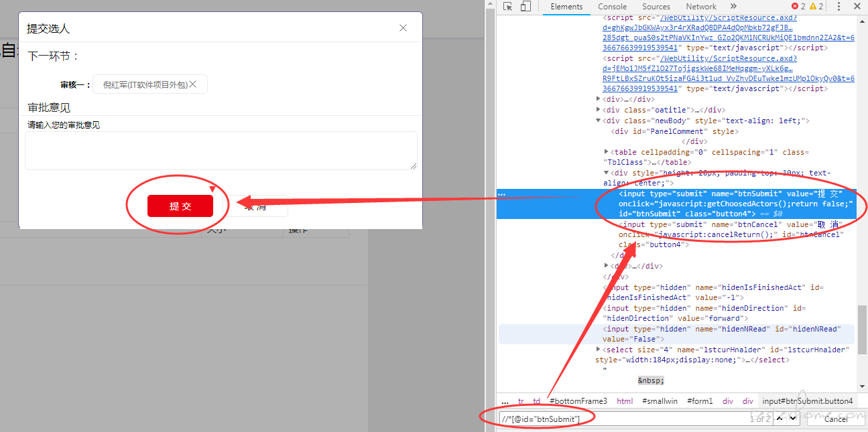
Task: Click the 下一环节 heading text
Action: pos(53,56)
